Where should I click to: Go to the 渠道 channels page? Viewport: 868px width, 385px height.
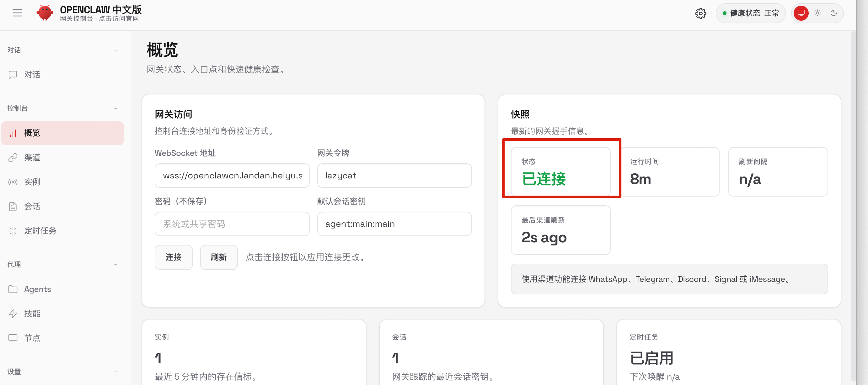click(62, 157)
